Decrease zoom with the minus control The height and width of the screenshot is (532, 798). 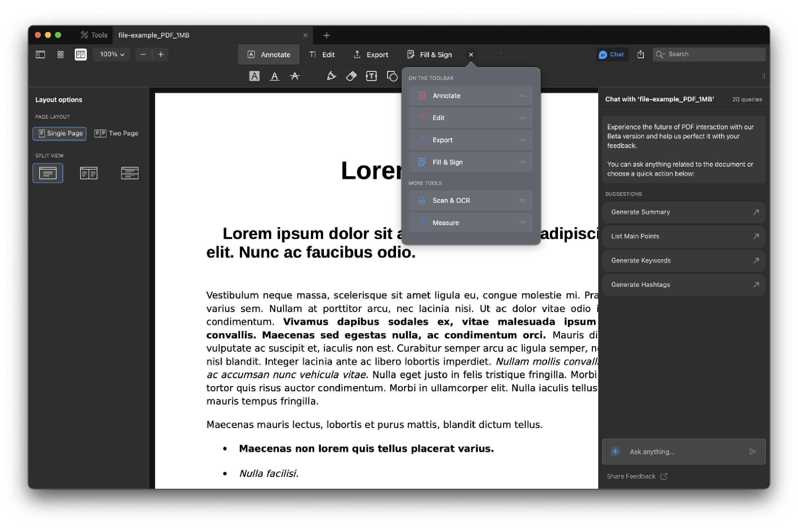[143, 54]
